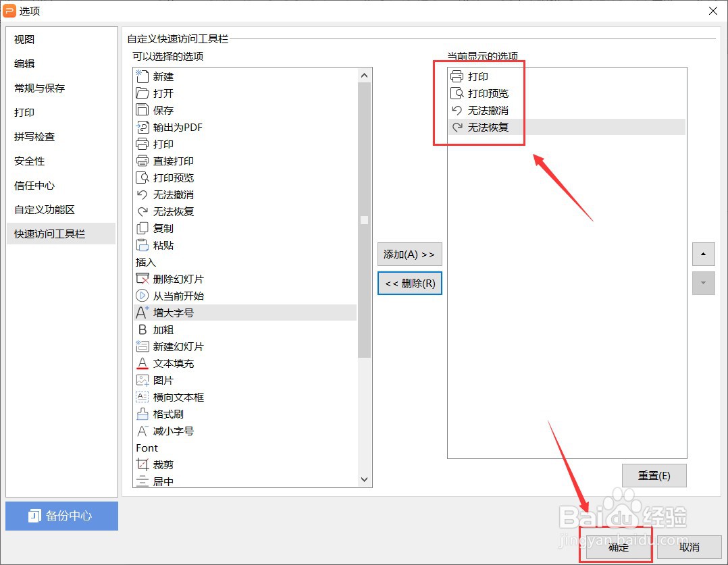The width and height of the screenshot is (728, 565).
Task: Select 打印预览 in the currently displayed list
Action: click(567, 93)
